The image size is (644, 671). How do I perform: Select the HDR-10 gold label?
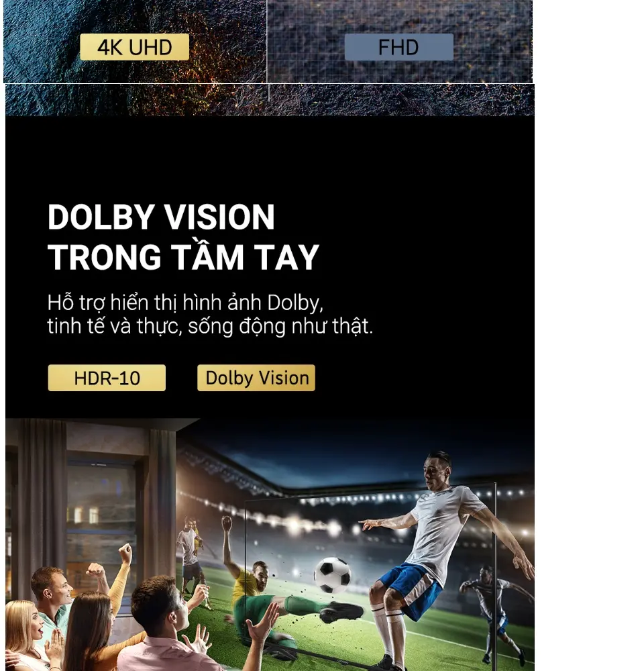point(107,378)
